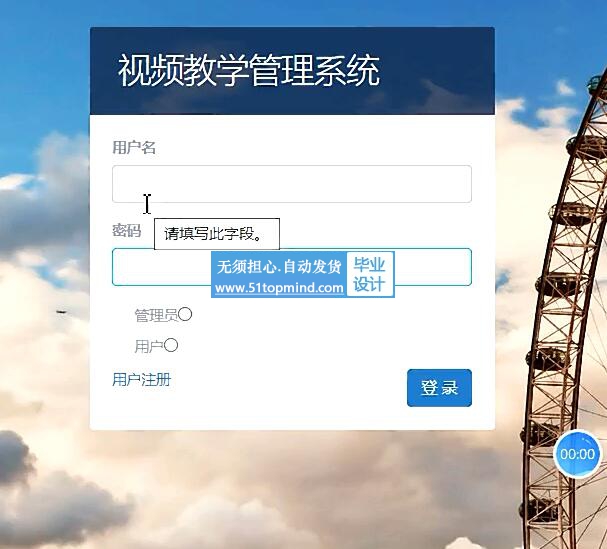Focus the 密码 input field
The width and height of the screenshot is (607, 549).
click(292, 267)
